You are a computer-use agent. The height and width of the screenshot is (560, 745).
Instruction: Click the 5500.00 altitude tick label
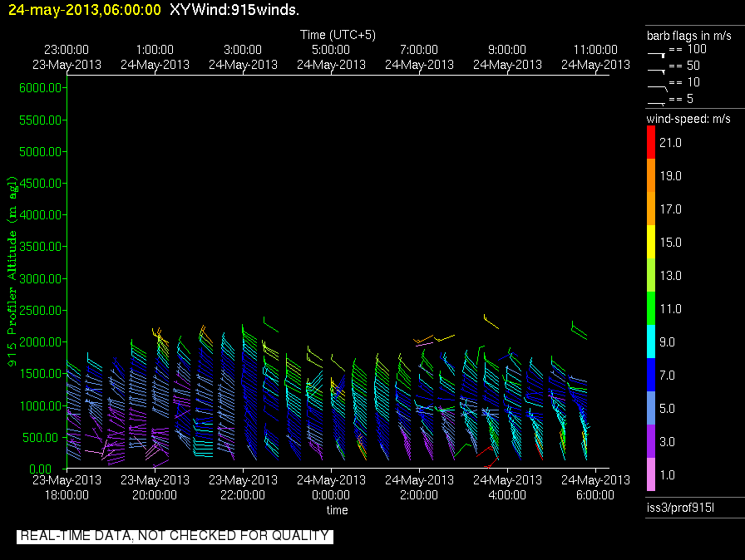tap(41, 120)
